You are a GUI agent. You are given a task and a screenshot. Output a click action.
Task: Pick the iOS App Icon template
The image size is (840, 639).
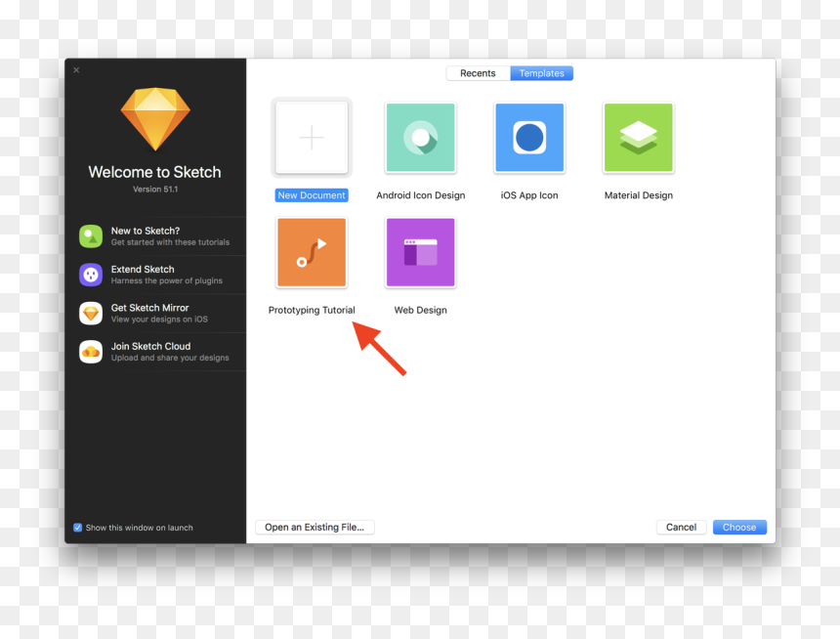point(529,138)
